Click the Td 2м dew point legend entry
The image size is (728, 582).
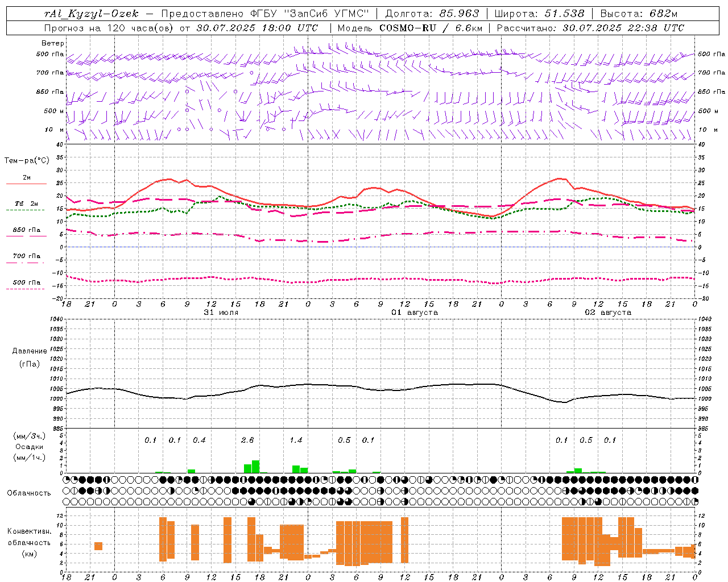[26, 203]
